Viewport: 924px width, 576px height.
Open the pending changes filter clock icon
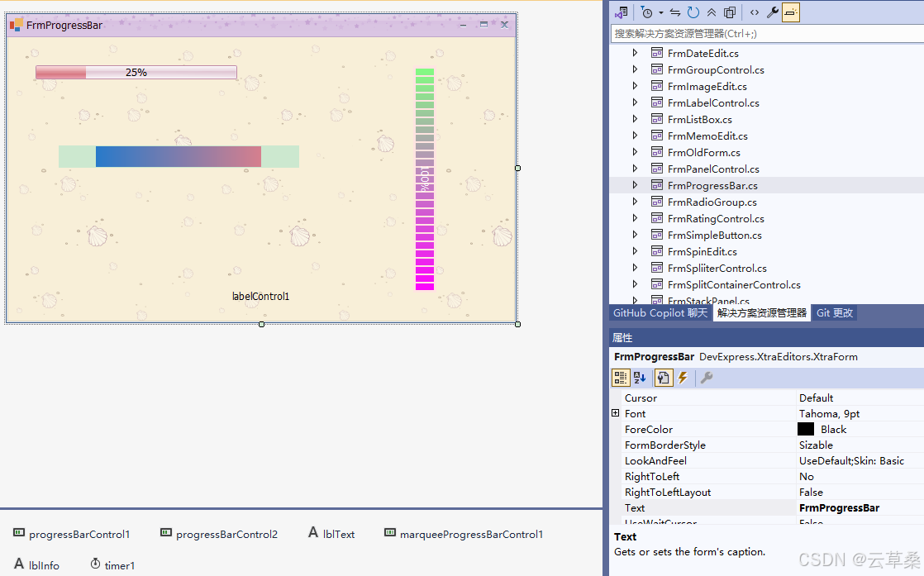[647, 12]
